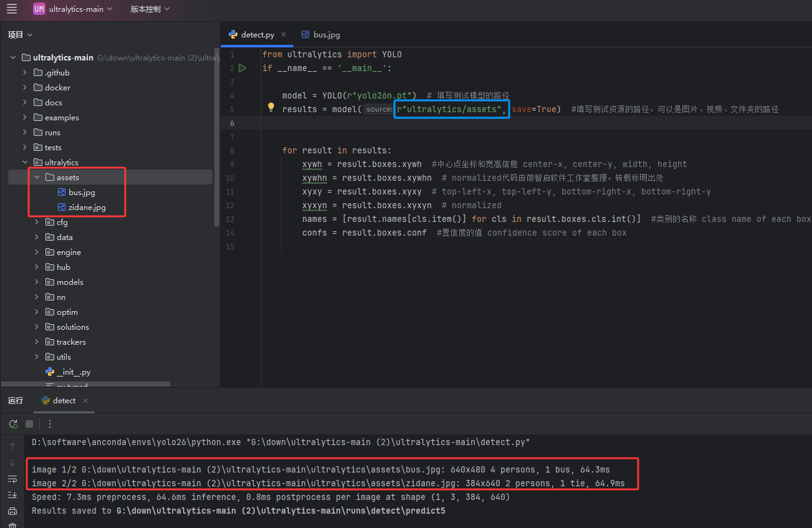The image size is (812, 528).
Task: Click the 'image 2/2' zidane.jpg result line
Action: point(328,483)
